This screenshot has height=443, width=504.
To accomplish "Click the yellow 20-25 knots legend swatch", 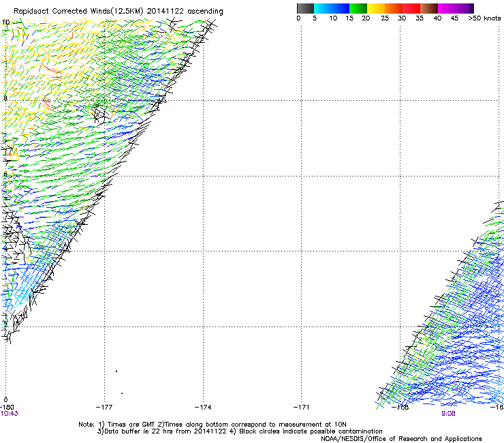I will pos(376,8).
